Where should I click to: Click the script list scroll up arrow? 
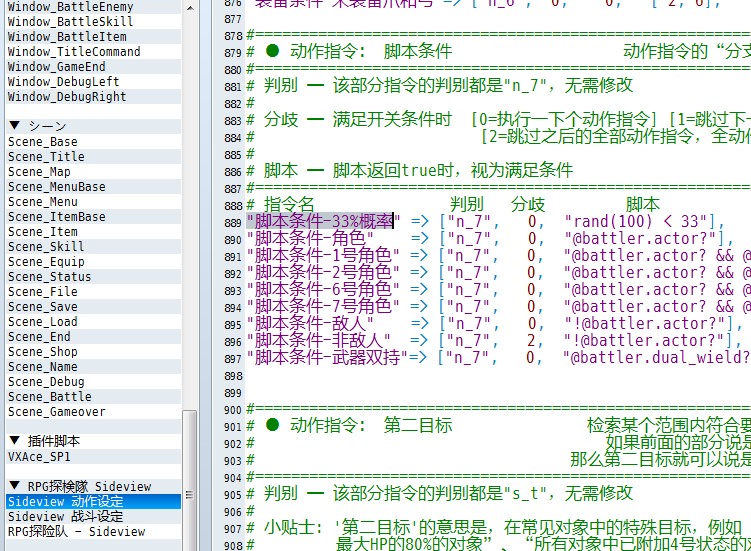pos(190,7)
